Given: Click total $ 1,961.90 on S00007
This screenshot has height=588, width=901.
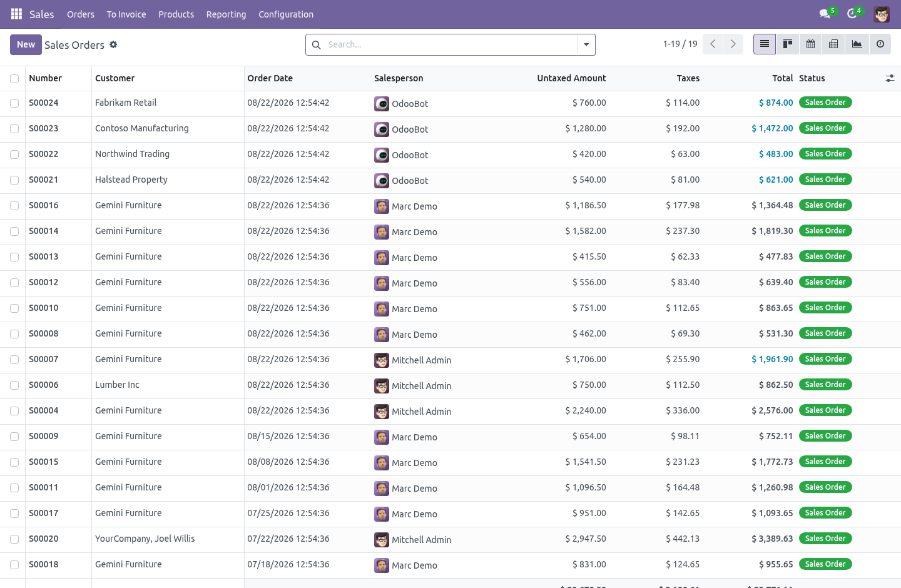Looking at the screenshot, I should tap(772, 359).
